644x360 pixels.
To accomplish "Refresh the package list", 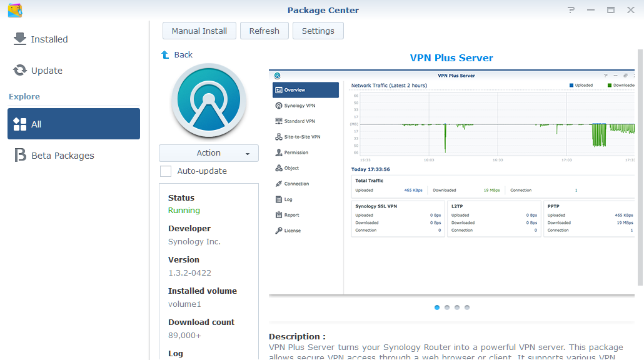I will point(264,30).
